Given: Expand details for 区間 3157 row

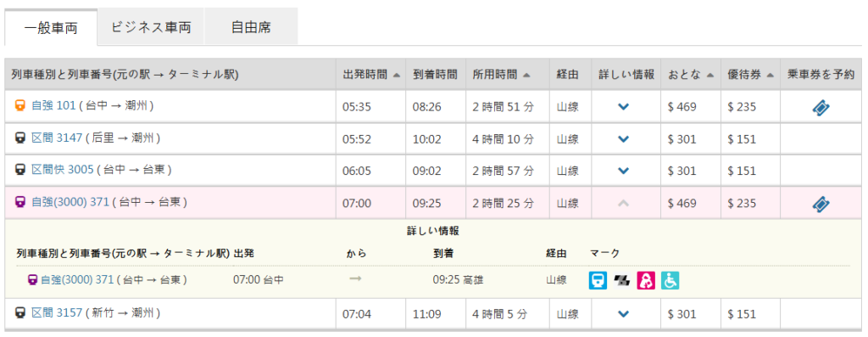Looking at the screenshot, I should tap(623, 314).
